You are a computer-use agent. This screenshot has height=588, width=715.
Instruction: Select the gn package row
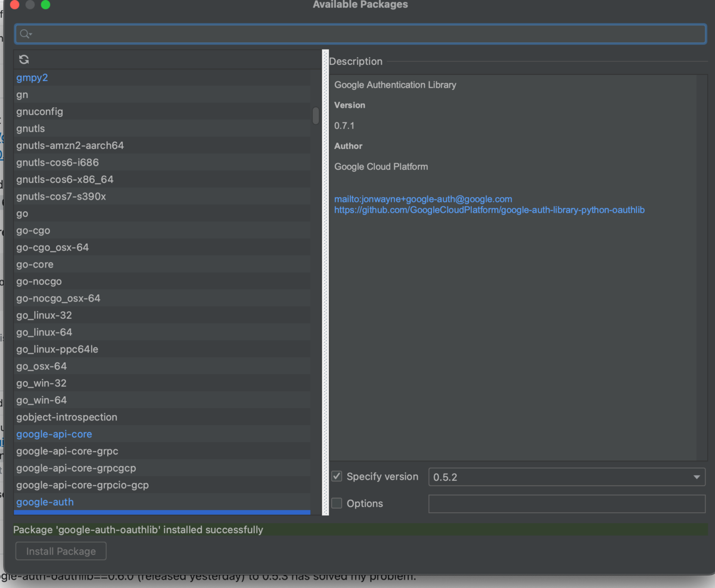pyautogui.click(x=162, y=95)
